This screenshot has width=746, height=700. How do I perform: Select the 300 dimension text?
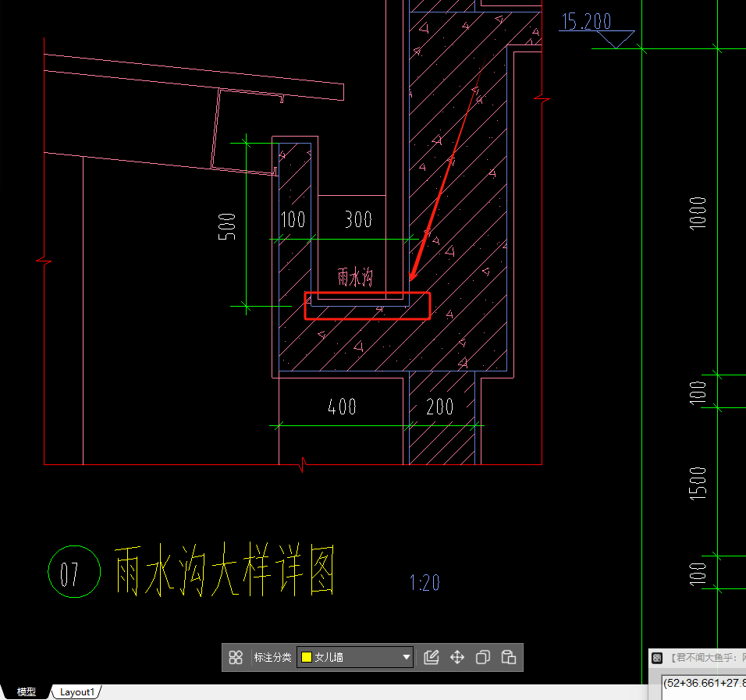point(358,219)
